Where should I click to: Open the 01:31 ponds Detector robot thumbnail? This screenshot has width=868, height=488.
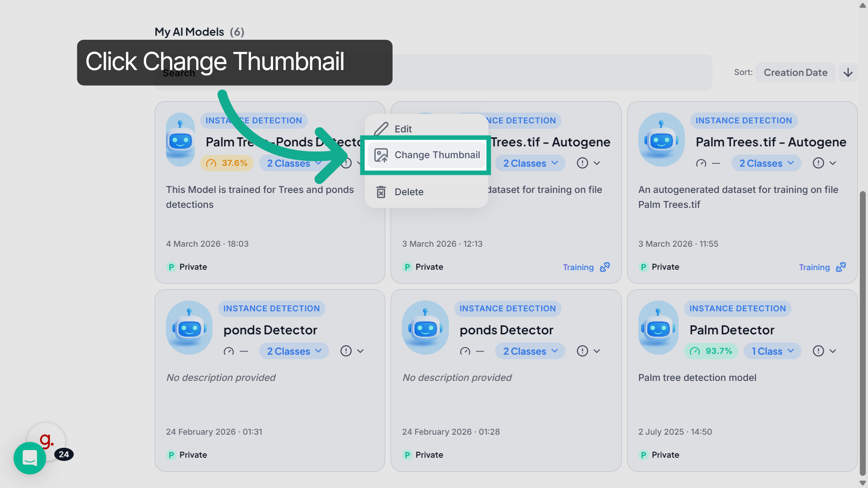tap(189, 328)
